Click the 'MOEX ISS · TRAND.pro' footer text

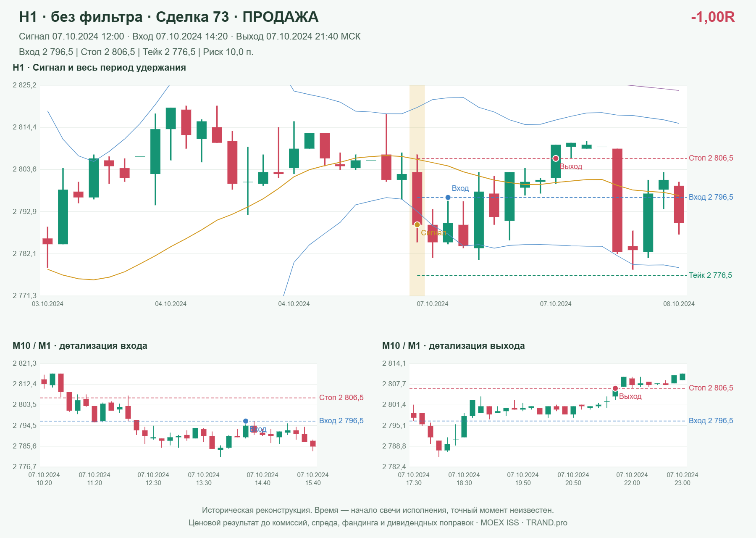click(524, 523)
